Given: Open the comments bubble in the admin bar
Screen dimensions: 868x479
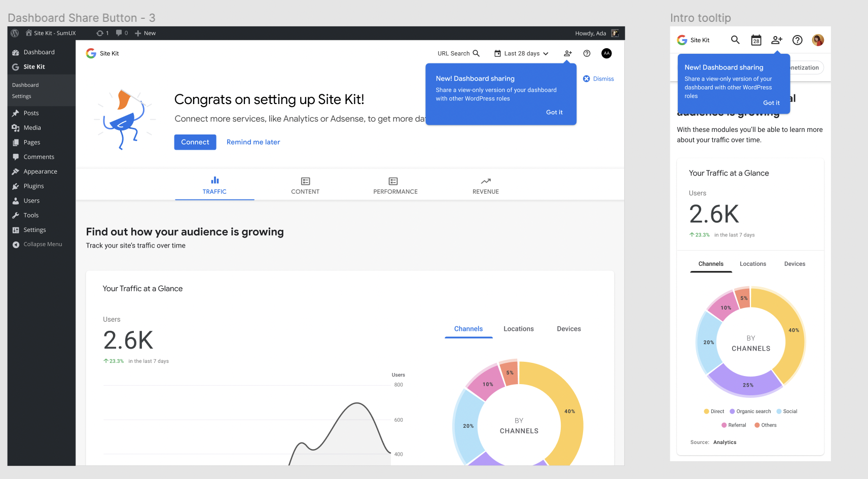Looking at the screenshot, I should [122, 33].
